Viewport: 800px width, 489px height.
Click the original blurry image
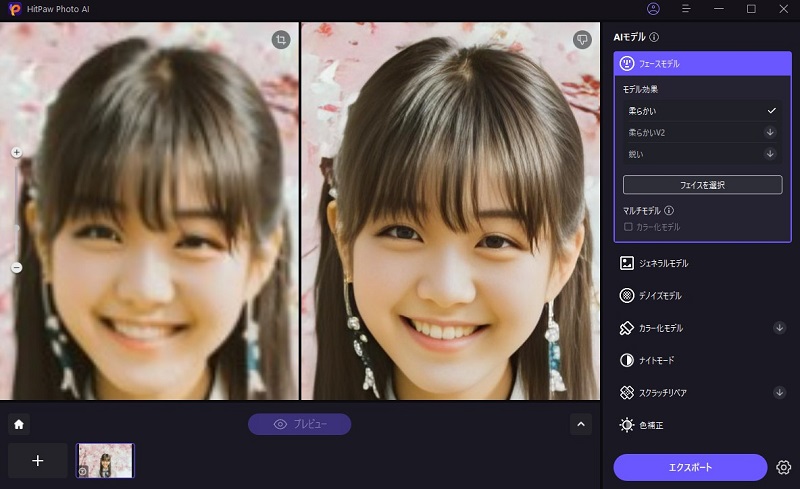149,211
